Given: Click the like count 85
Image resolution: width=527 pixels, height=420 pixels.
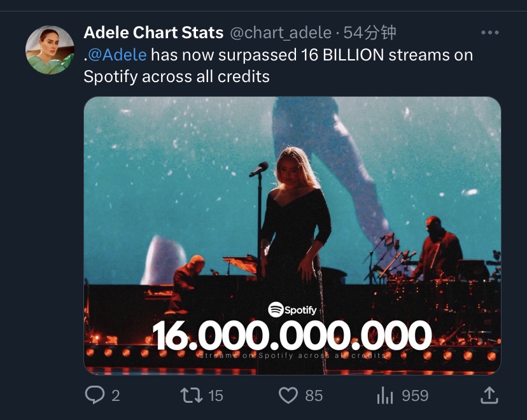Looking at the screenshot, I should point(314,396).
